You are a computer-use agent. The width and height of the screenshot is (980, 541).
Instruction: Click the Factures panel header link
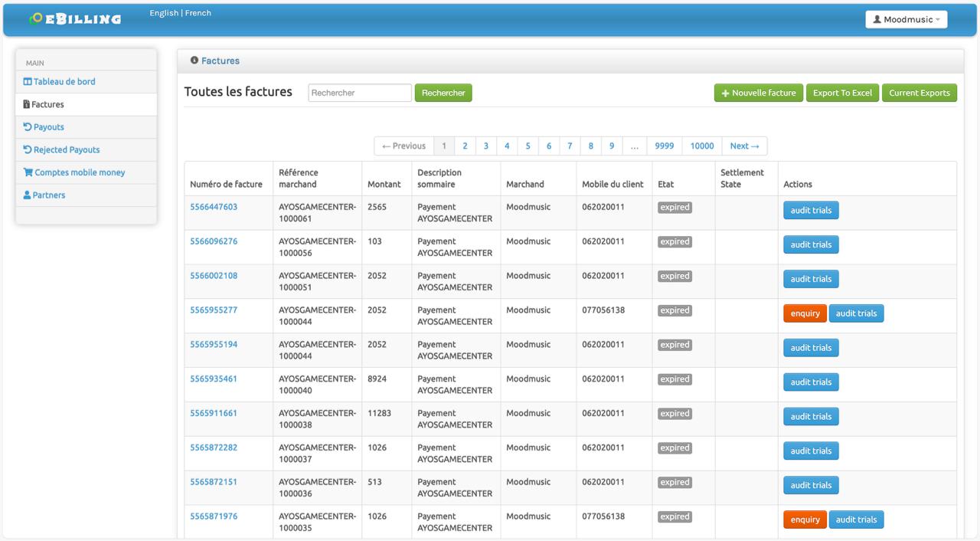point(220,61)
